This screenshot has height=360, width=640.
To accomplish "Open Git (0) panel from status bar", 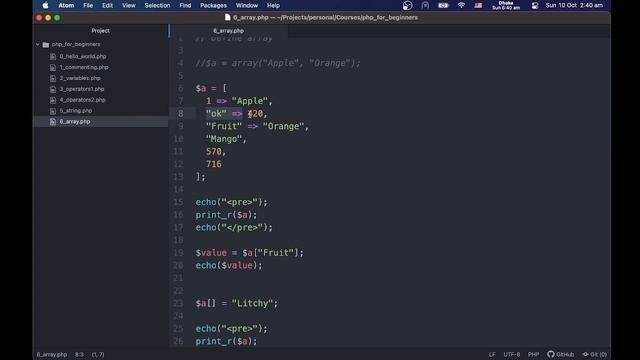I will [594, 354].
